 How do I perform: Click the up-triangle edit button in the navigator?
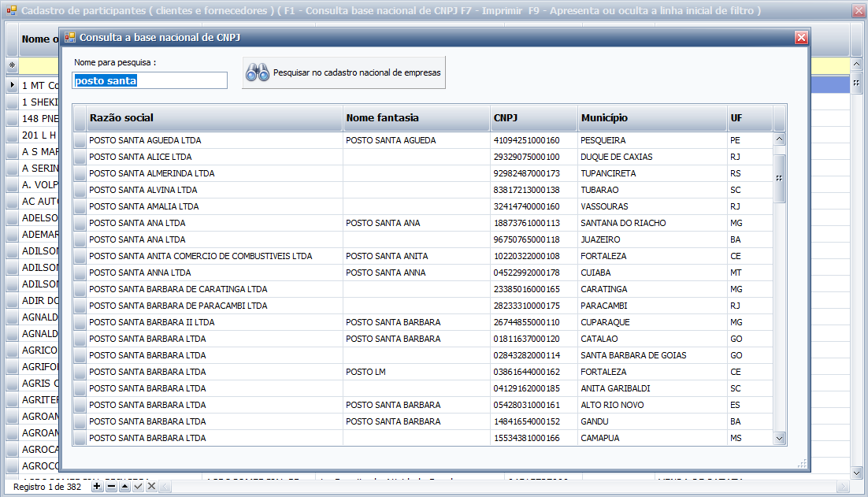tap(124, 487)
